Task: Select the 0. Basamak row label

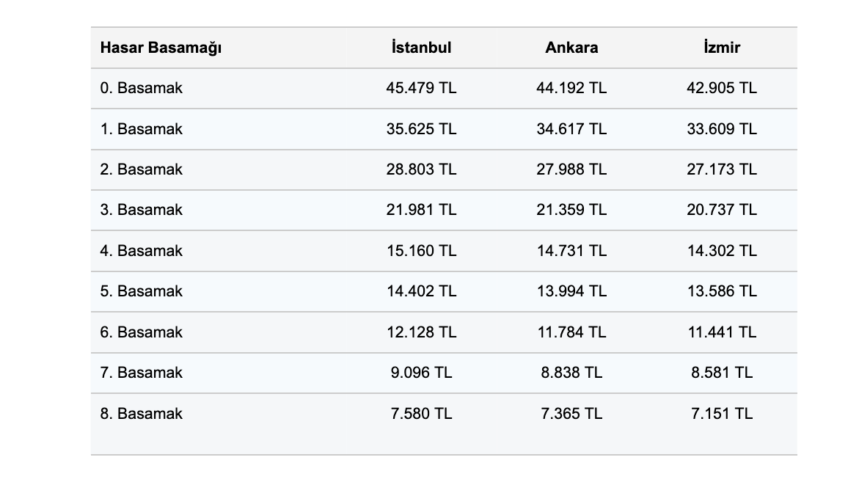Action: click(142, 89)
